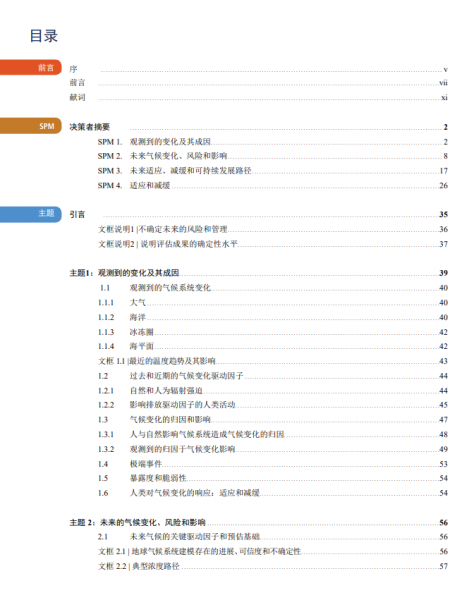Open SPM 2. 未来气候变化、风险和影响

[x=272, y=156]
